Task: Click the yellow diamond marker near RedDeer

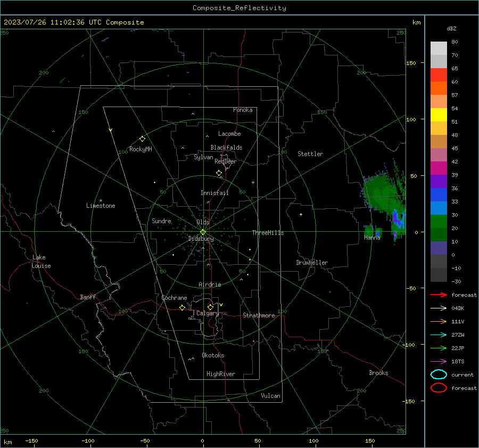Action: point(219,173)
